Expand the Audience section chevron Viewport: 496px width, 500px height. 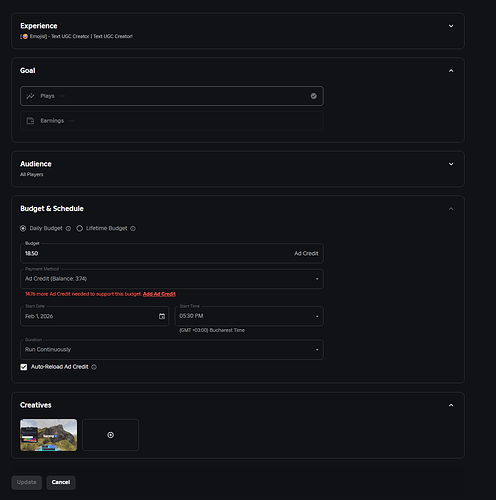pos(451,164)
